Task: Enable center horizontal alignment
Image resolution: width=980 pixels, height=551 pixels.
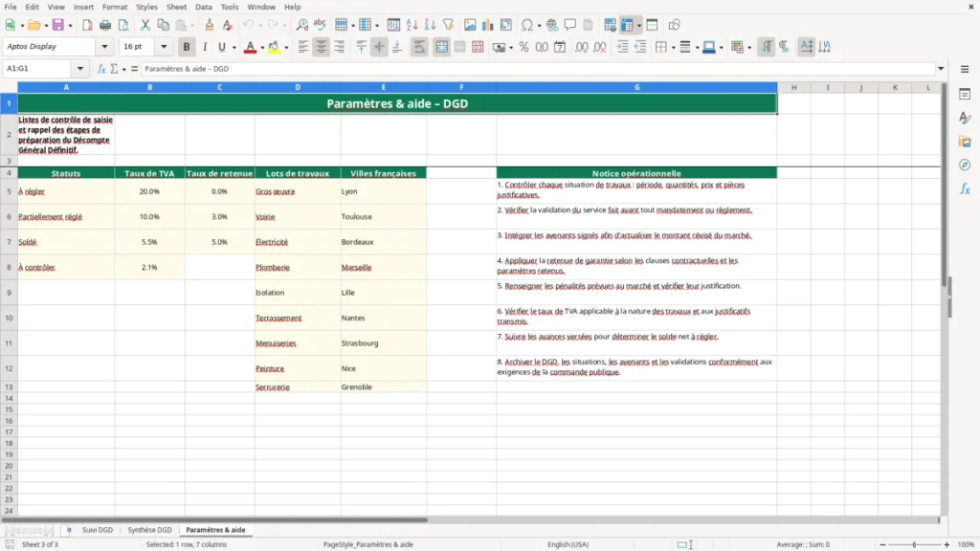Action: tap(322, 47)
